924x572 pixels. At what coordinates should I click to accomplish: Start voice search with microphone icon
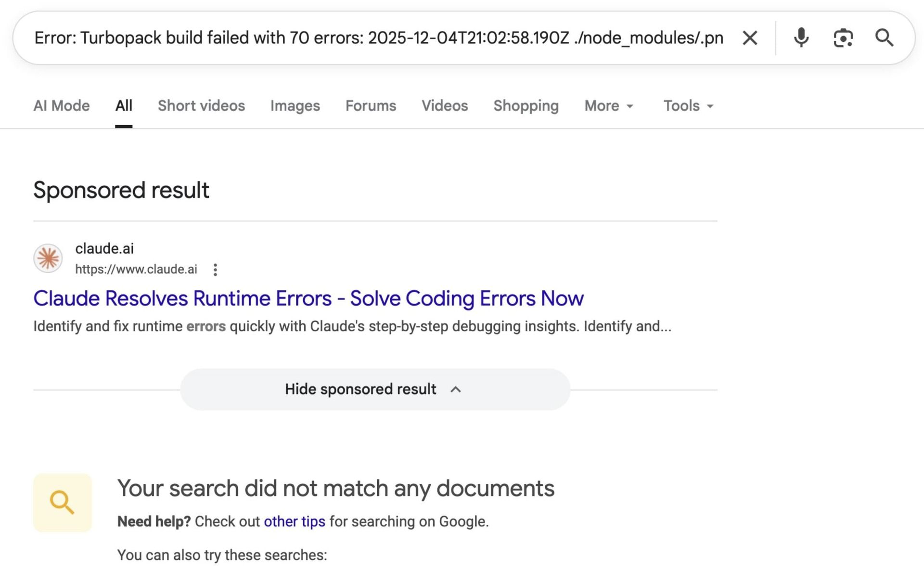[x=801, y=38]
